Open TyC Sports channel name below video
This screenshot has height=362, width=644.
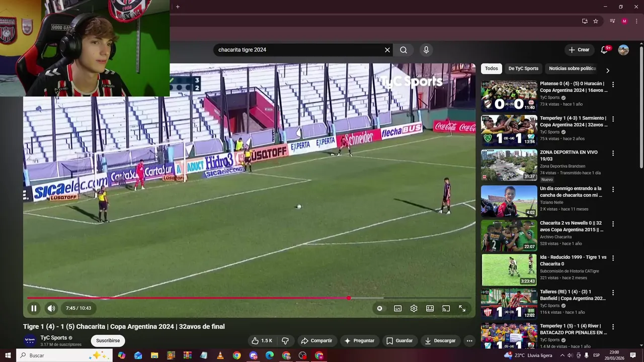(x=54, y=338)
